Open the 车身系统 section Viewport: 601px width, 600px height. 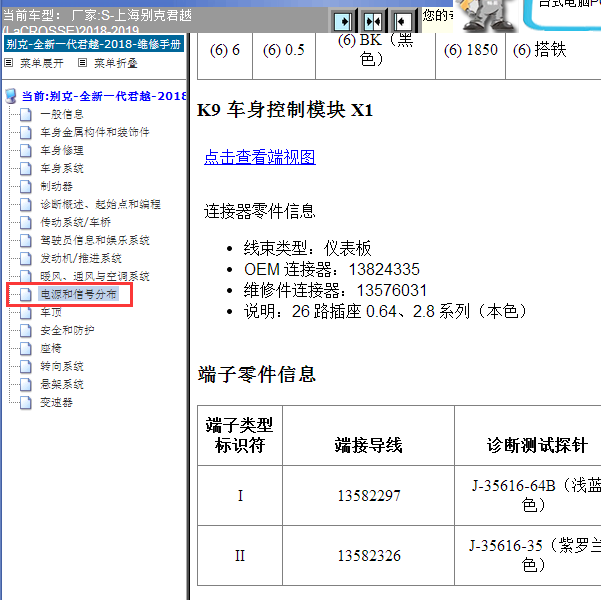click(62, 168)
